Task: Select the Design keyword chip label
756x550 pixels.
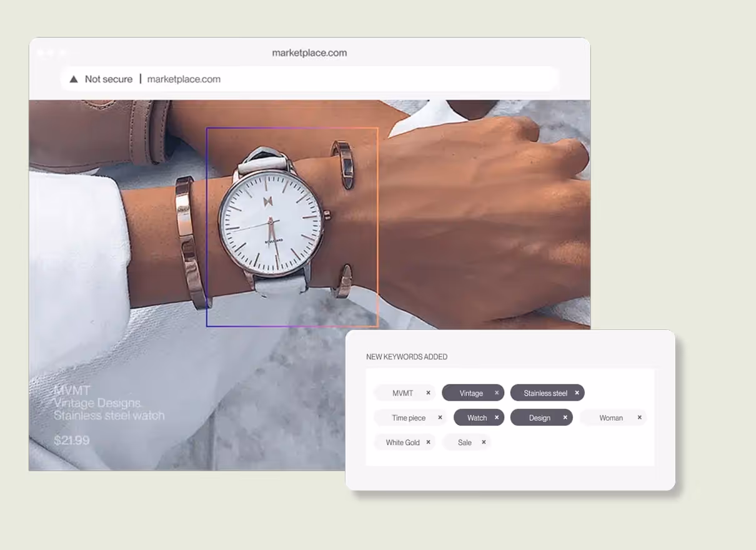Action: (540, 418)
